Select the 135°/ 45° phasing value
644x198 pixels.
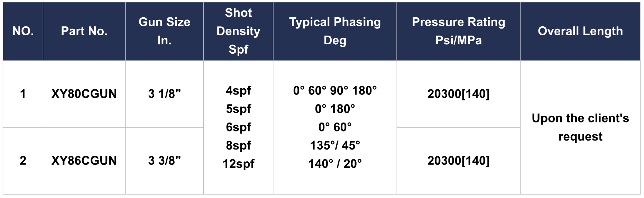(335, 145)
